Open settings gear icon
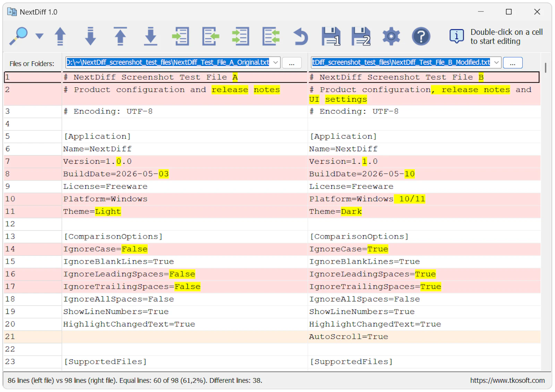 click(x=391, y=36)
